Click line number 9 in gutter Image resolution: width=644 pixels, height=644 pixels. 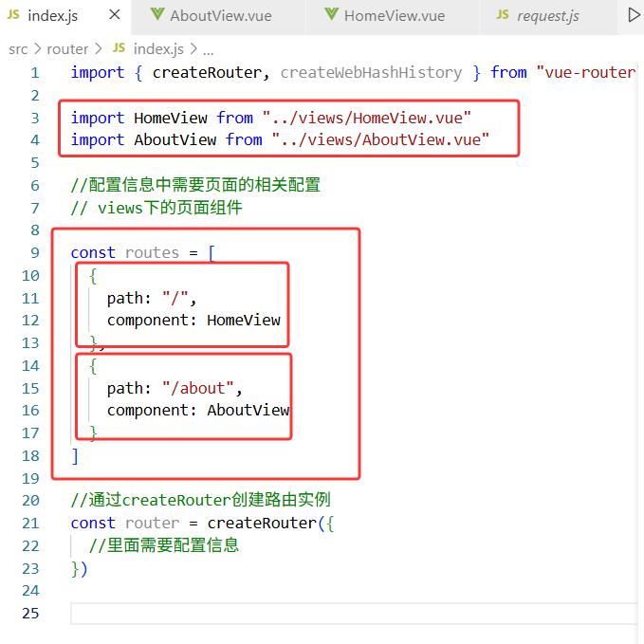35,252
